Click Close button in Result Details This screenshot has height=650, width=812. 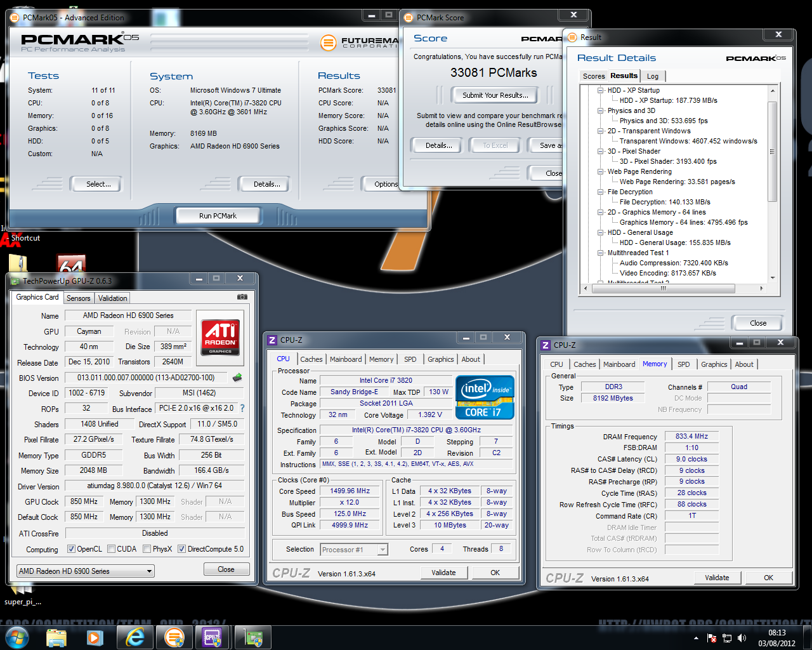pyautogui.click(x=758, y=323)
